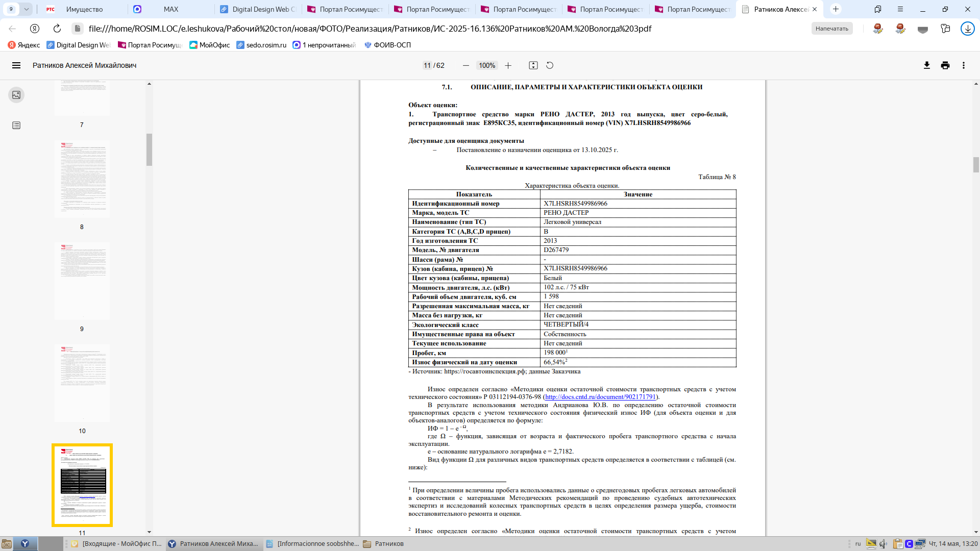Click the 100% zoom level field
980x551 pixels.
point(487,65)
